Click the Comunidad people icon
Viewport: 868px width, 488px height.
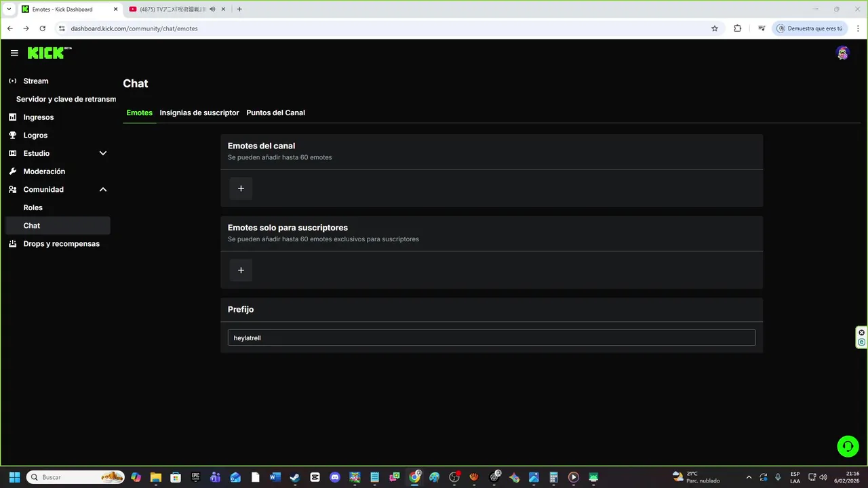coord(12,190)
